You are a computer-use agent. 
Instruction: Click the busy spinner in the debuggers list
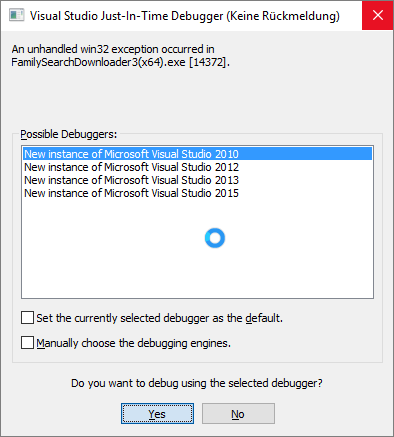[x=215, y=238]
